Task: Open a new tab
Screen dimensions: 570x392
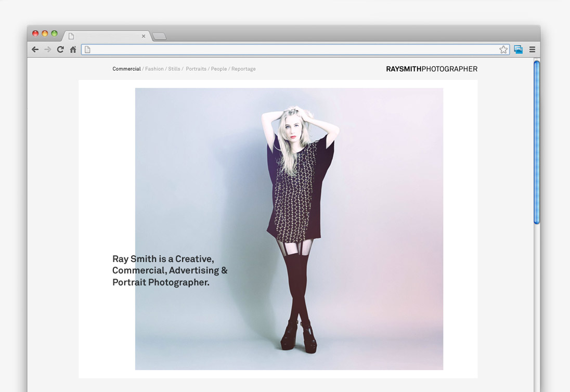Action: coord(159,36)
